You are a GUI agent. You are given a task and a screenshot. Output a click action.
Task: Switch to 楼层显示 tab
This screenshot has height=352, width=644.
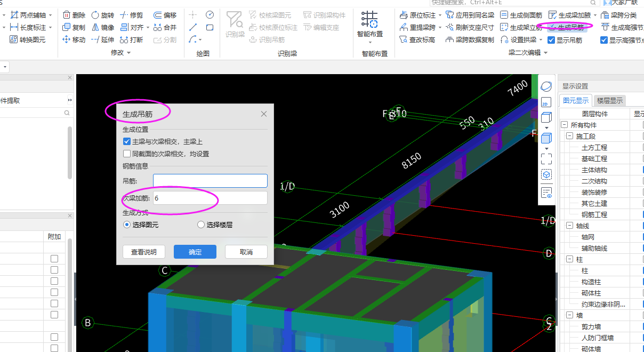coord(610,100)
